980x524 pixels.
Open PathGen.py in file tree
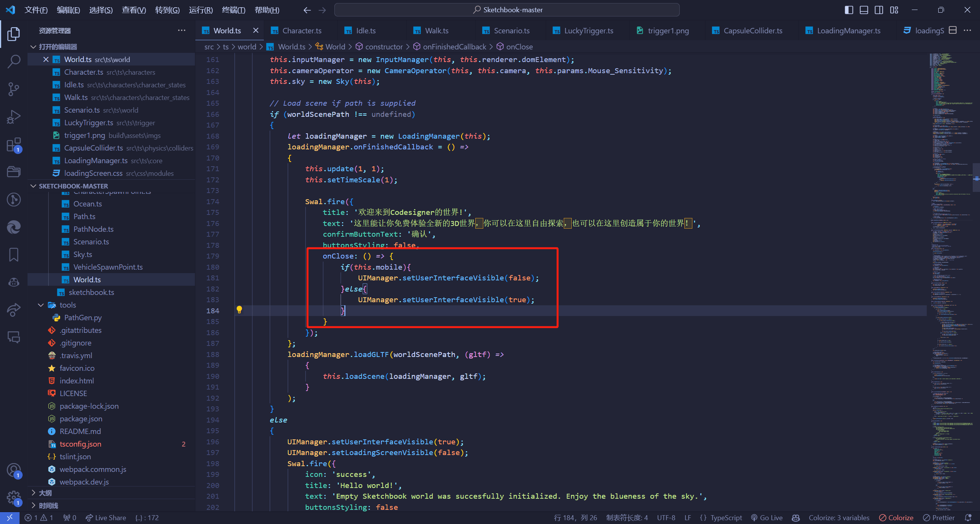[x=111, y=318]
